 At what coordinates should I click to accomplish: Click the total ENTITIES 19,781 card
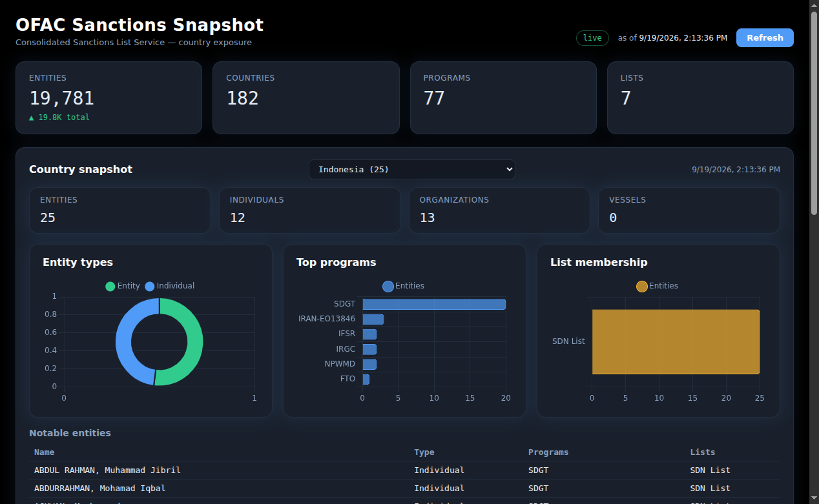point(109,97)
